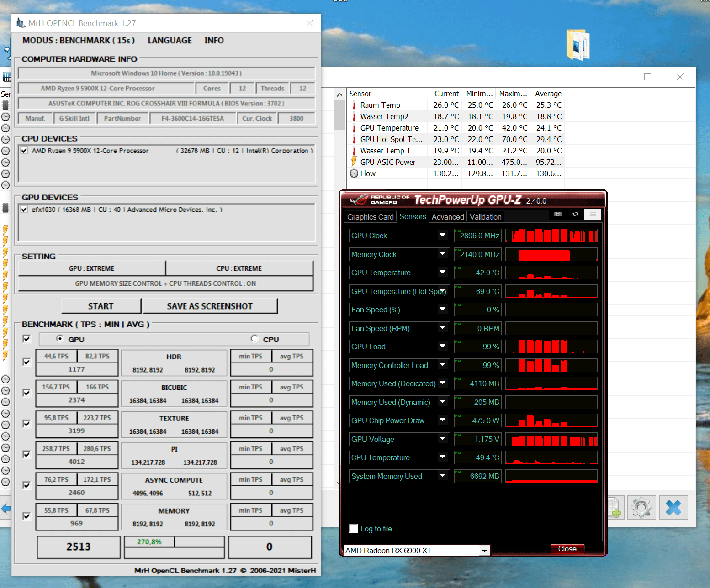This screenshot has height=588, width=710.
Task: Select the GPU benchmark radio button
Action: pos(60,338)
